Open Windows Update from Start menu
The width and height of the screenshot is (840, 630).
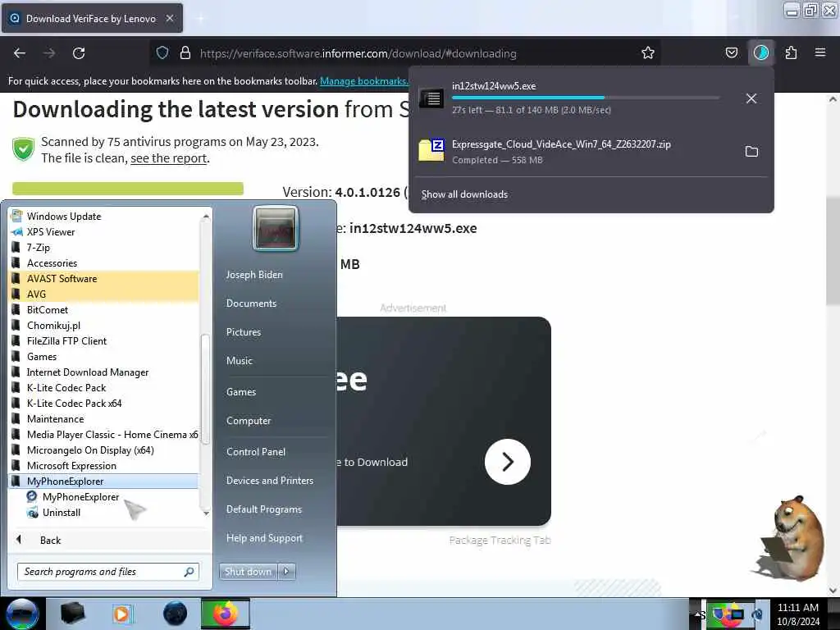64,216
